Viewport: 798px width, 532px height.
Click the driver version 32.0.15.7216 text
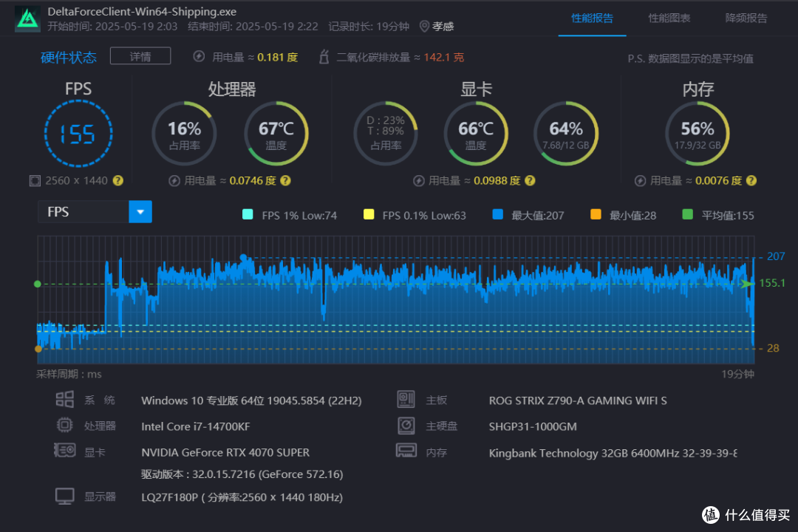pos(242,474)
